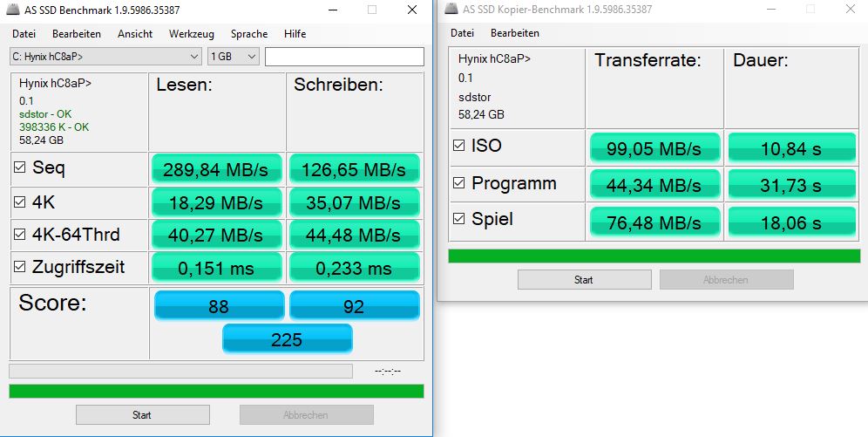Click '58,24 GB' capacity in Kopier-Benchmark

point(482,114)
